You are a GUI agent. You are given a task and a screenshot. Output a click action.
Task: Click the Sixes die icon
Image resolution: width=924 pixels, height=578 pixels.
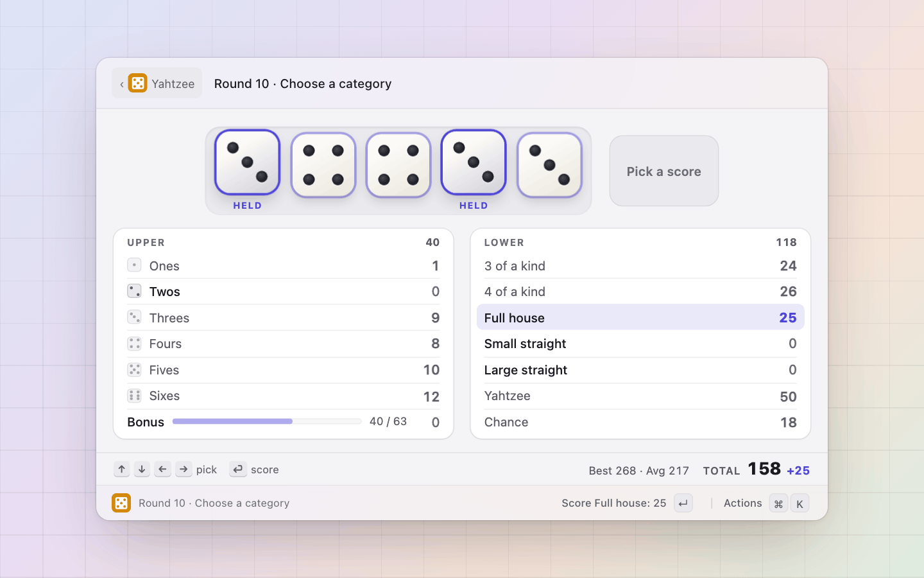(x=134, y=396)
